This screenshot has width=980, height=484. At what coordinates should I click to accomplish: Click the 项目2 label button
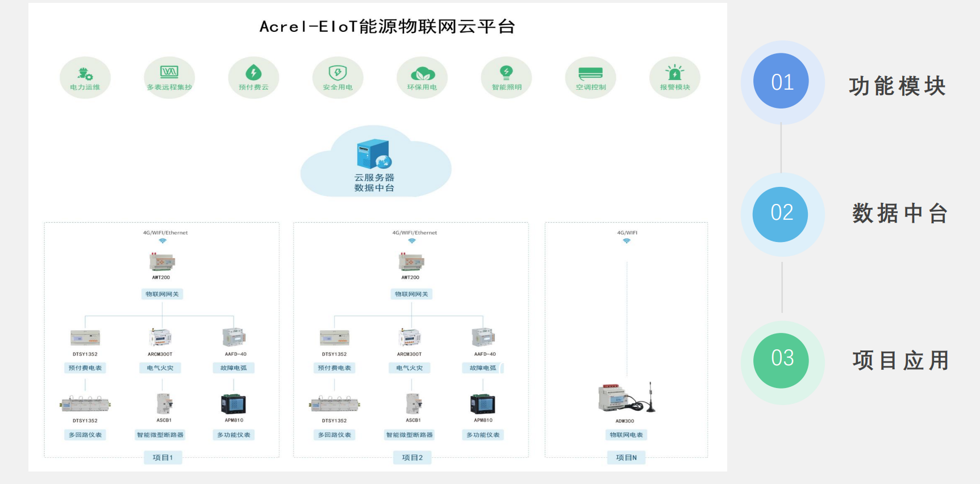click(x=412, y=457)
